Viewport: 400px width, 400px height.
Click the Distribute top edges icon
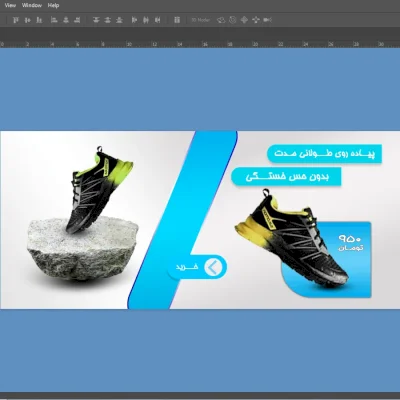click(x=96, y=20)
